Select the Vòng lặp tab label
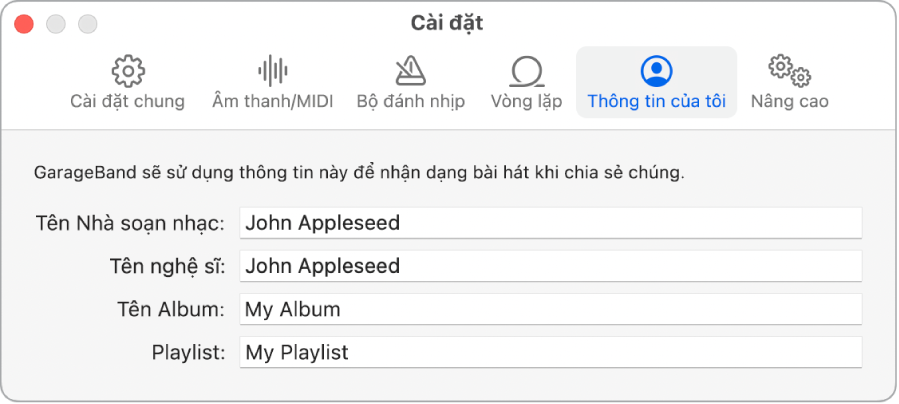 pos(526,101)
